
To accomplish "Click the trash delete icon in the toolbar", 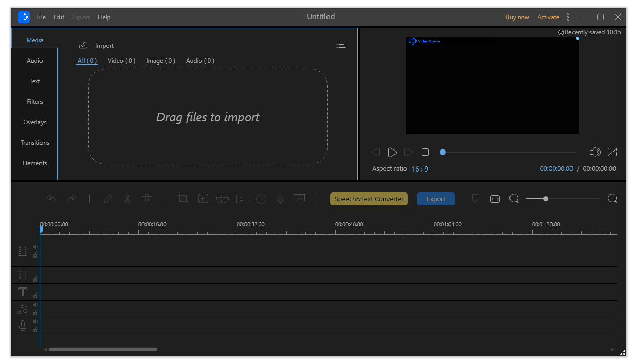I will click(x=147, y=199).
